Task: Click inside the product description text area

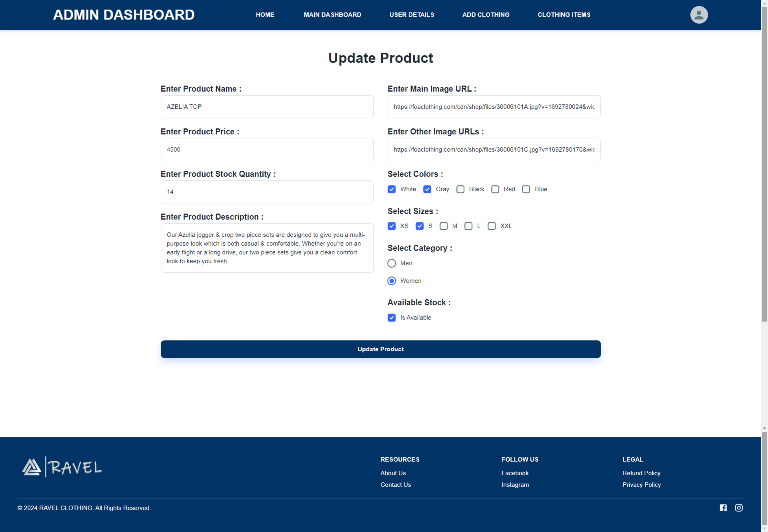Action: [x=267, y=248]
